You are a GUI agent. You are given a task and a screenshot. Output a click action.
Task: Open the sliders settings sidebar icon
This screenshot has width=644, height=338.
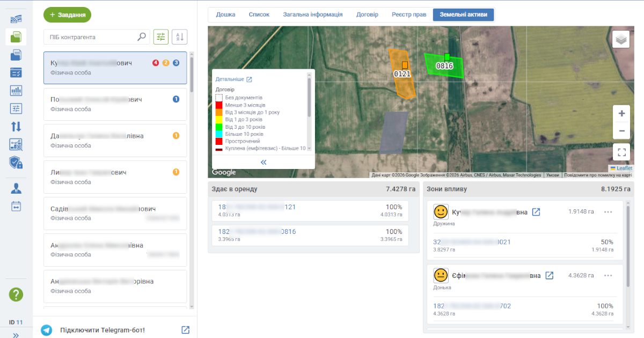pos(16,108)
